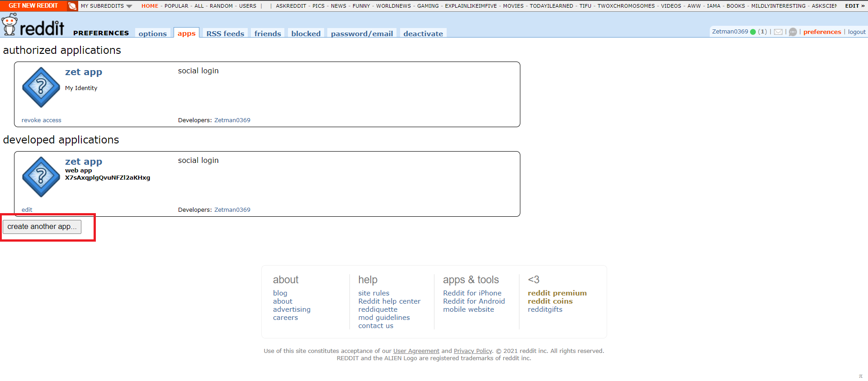The width and height of the screenshot is (868, 381).
Task: Click the tiny pi symbol at page bottom
Action: tap(860, 376)
